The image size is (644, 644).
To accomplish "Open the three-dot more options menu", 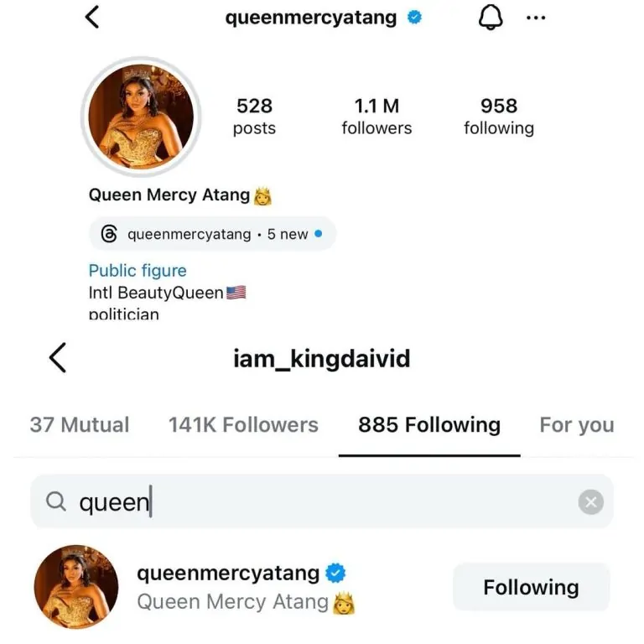I will tap(536, 18).
